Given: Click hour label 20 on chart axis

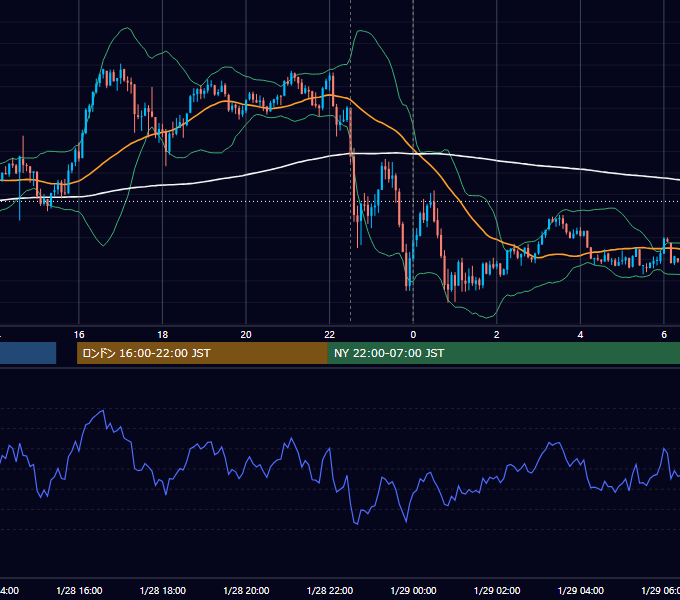Looking at the screenshot, I should pos(246,334).
